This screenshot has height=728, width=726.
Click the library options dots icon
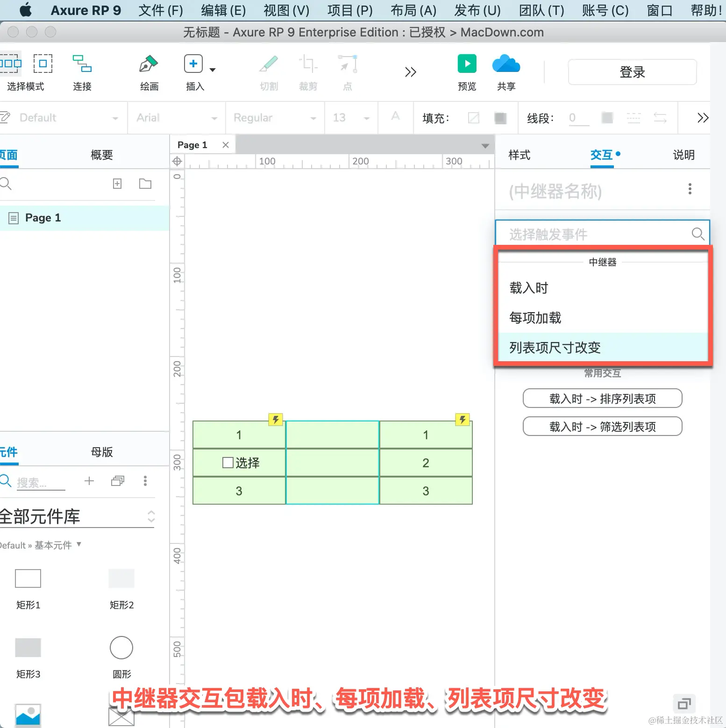click(145, 481)
